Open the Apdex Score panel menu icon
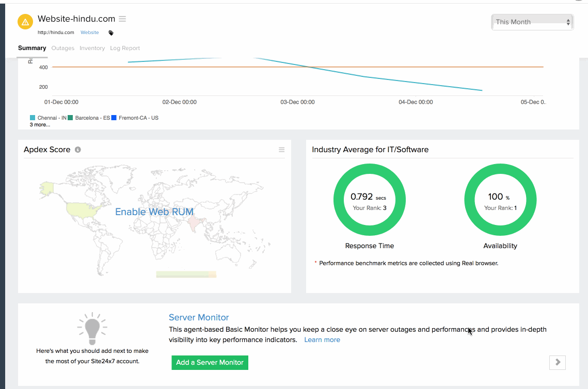588x389 pixels. pos(281,150)
